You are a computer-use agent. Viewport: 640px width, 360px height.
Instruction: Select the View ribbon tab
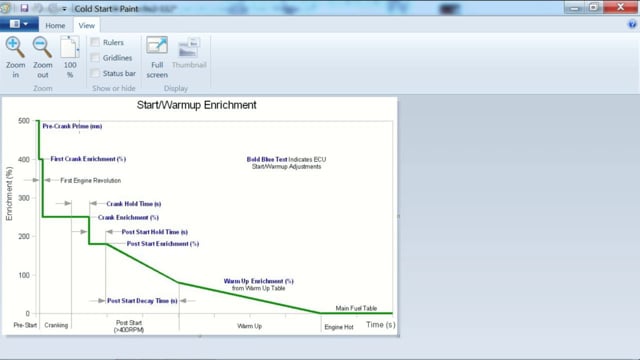(x=87, y=25)
